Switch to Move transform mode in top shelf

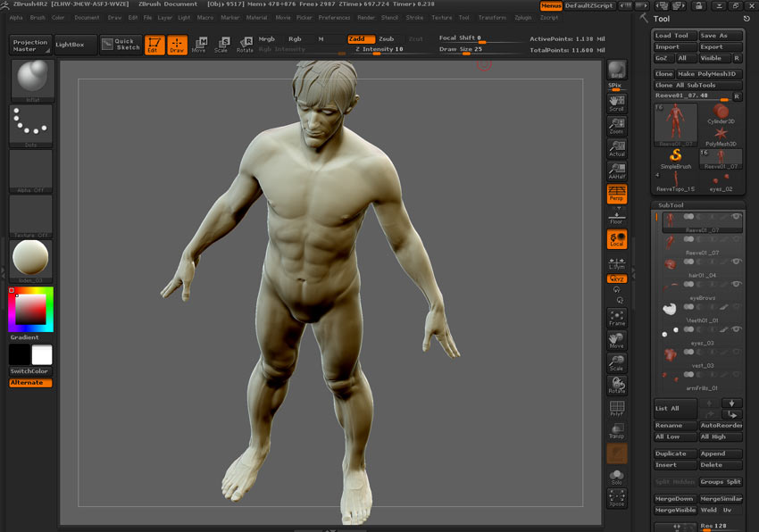point(199,45)
